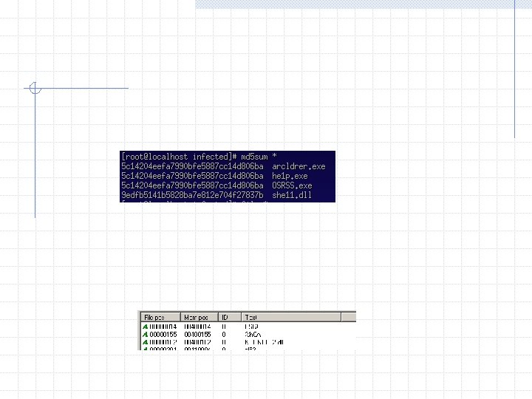Select the row icon beside 00000155
The height and width of the screenshot is (399, 532).
(146, 335)
